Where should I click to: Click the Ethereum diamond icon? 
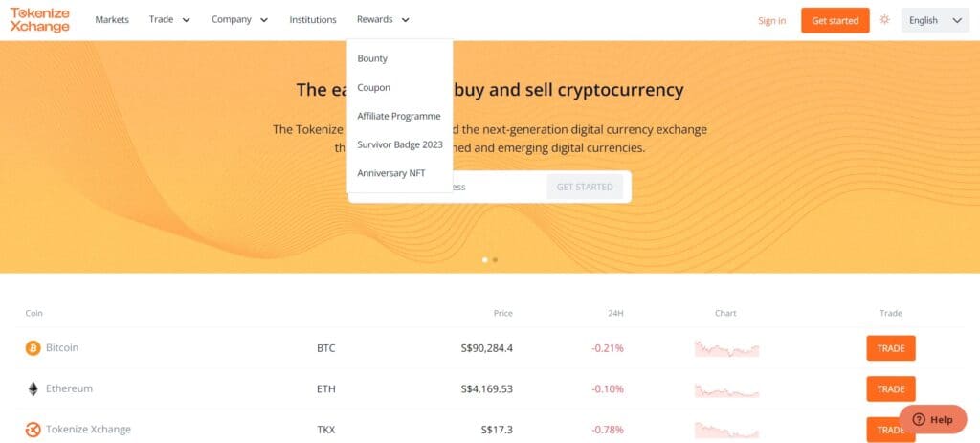(x=33, y=388)
